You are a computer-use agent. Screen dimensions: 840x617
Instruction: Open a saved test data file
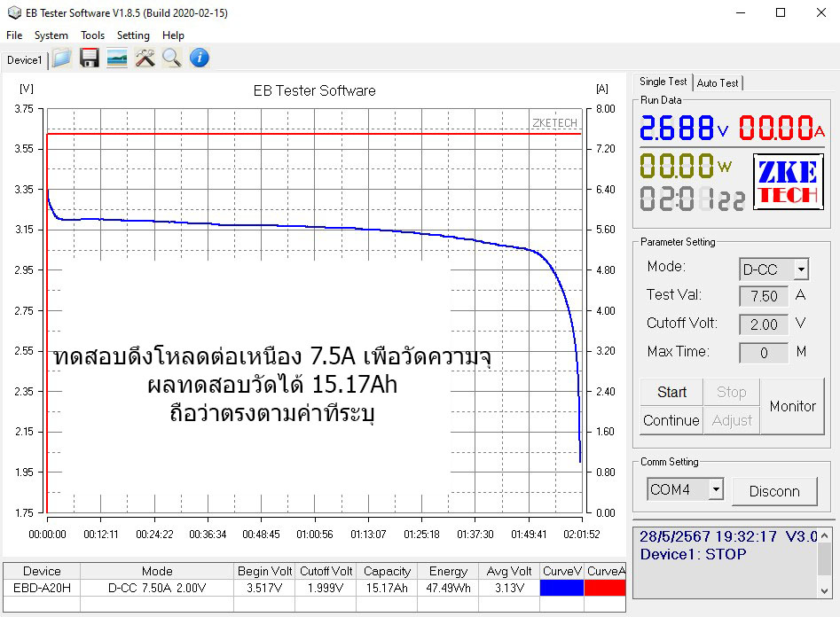pos(60,58)
